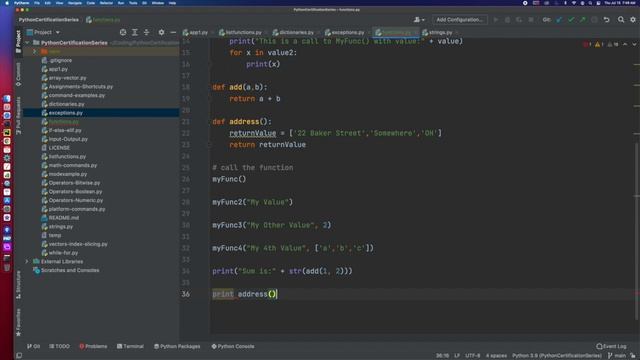Click Git commit green checkmark
This screenshot has width=640, height=360.
point(571,20)
